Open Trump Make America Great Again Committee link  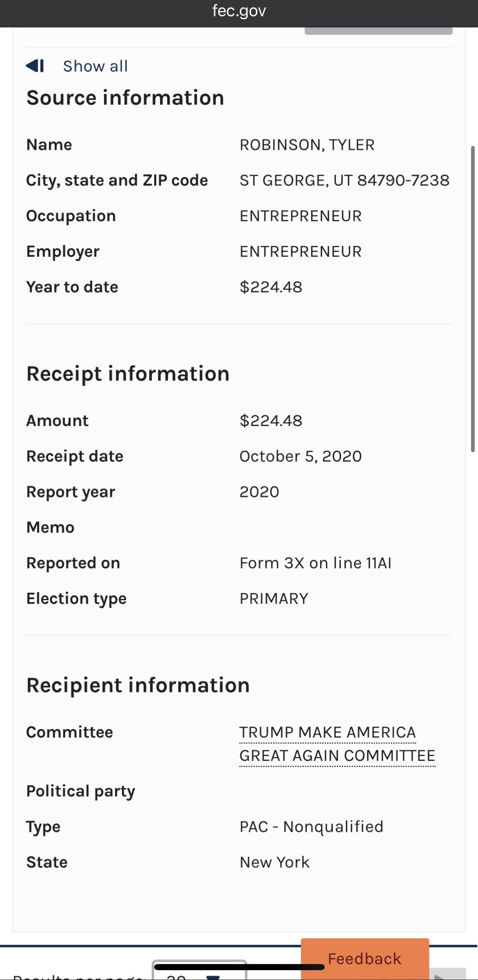[x=337, y=744]
